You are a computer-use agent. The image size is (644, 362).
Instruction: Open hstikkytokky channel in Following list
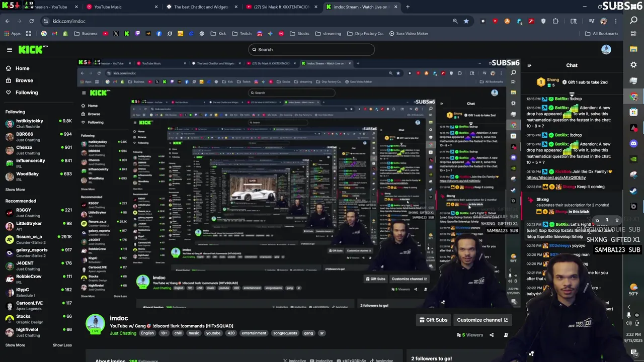[x=39, y=123]
